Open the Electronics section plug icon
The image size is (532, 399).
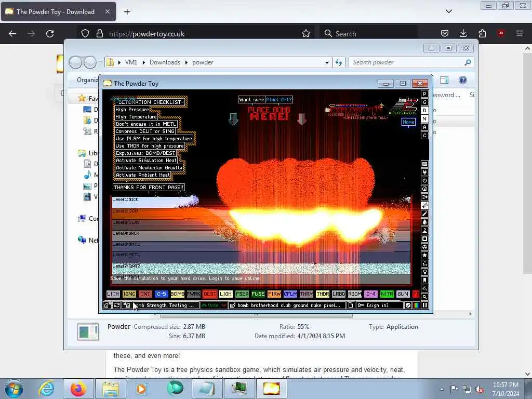[424, 172]
